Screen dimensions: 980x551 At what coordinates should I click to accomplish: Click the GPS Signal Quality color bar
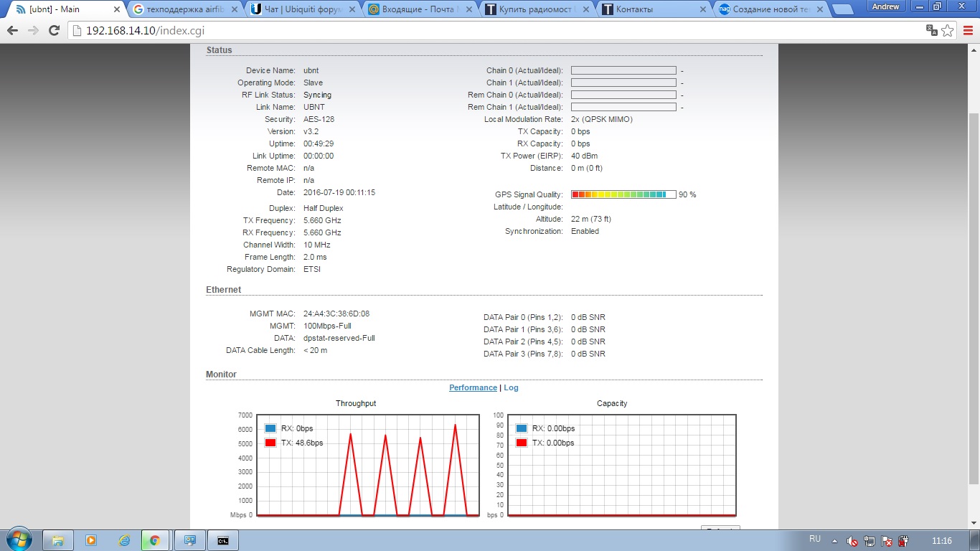623,194
